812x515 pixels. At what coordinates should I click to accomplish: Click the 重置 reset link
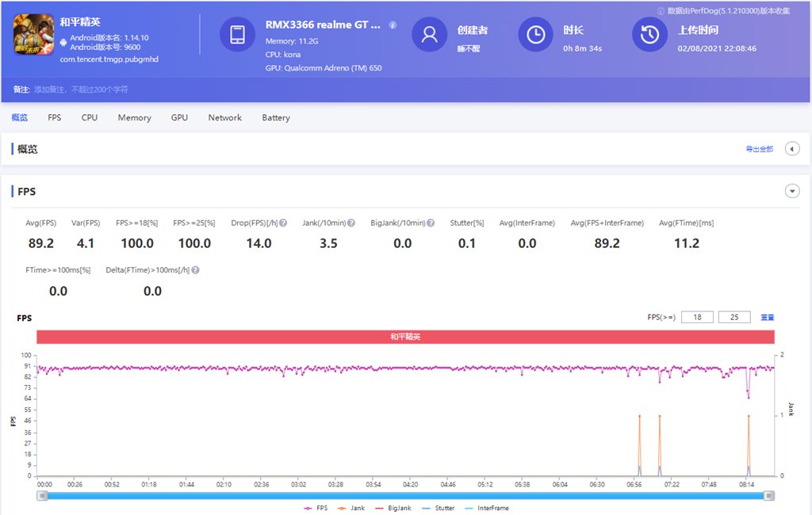coord(768,318)
